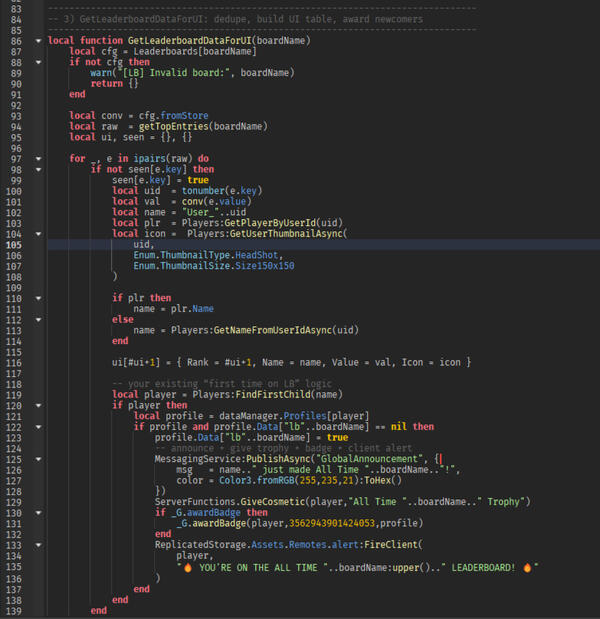
Task: Click the 'first time on LB' comment line
Action: [x=222, y=384]
